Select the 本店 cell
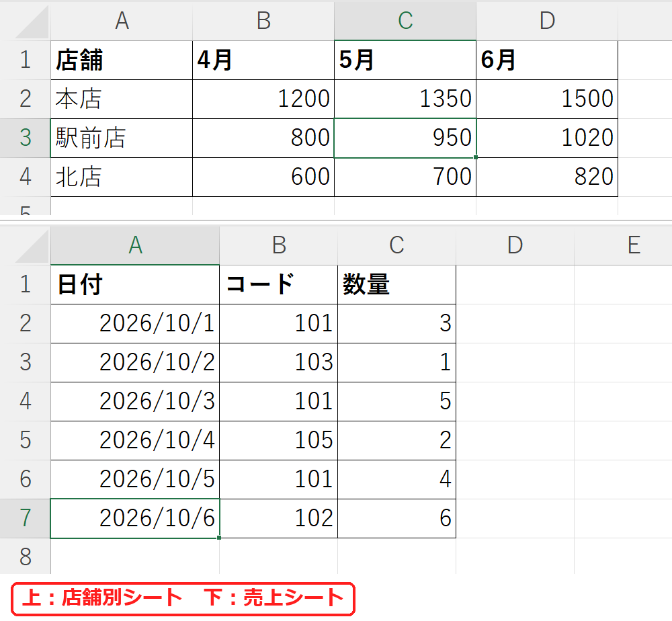 [x=122, y=99]
